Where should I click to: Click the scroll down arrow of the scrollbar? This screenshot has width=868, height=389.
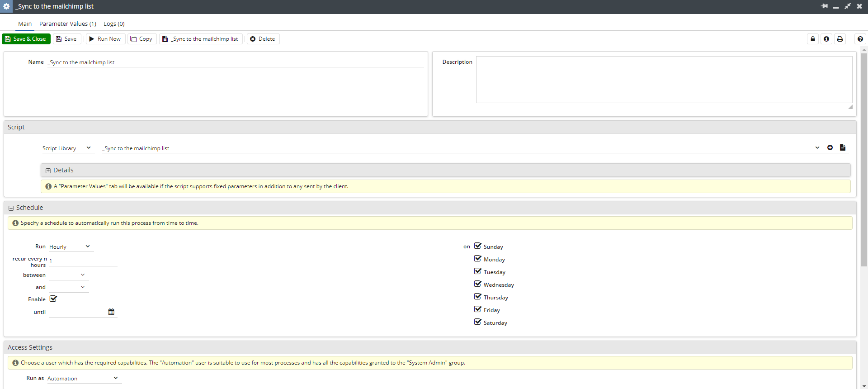pyautogui.click(x=864, y=385)
